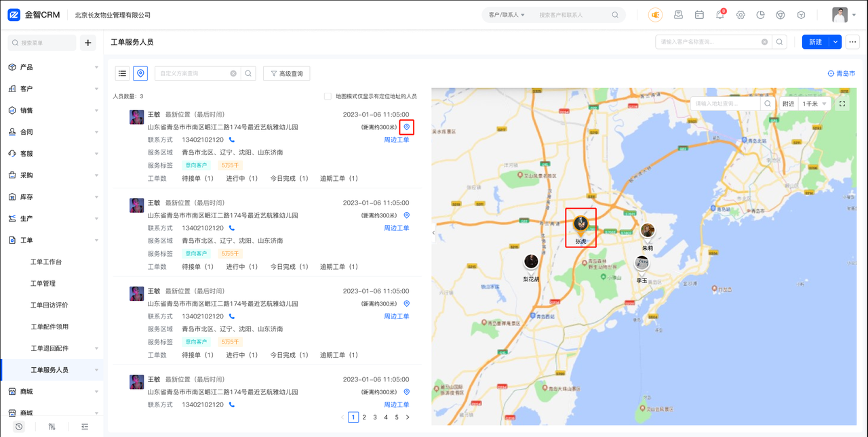The image size is (868, 437).
Task: Click the map address search magnifier
Action: pyautogui.click(x=768, y=104)
